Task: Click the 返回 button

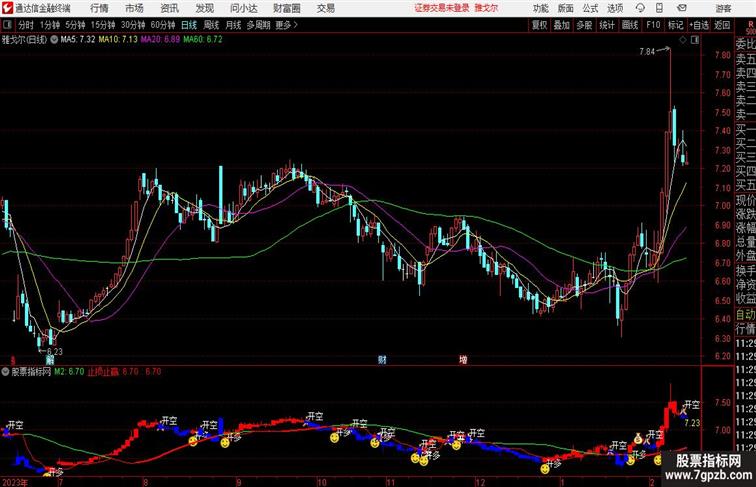Action: (x=722, y=25)
